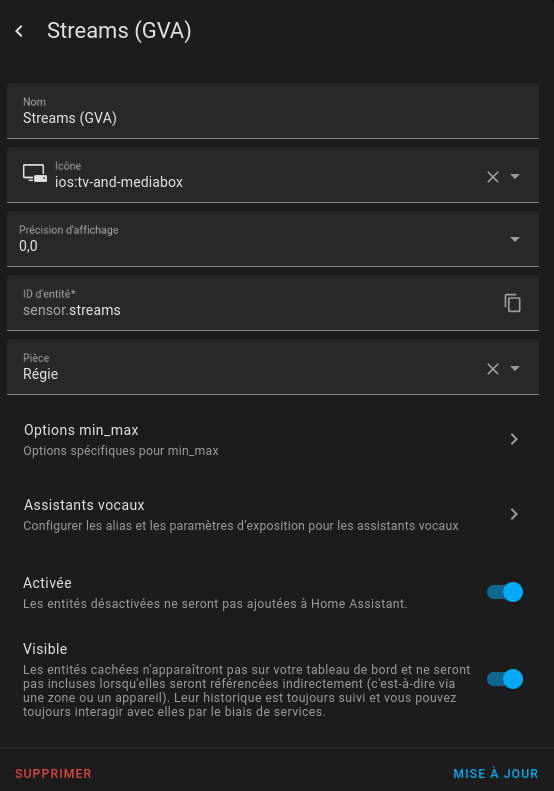Clear the Pièce value Régie

(493, 369)
